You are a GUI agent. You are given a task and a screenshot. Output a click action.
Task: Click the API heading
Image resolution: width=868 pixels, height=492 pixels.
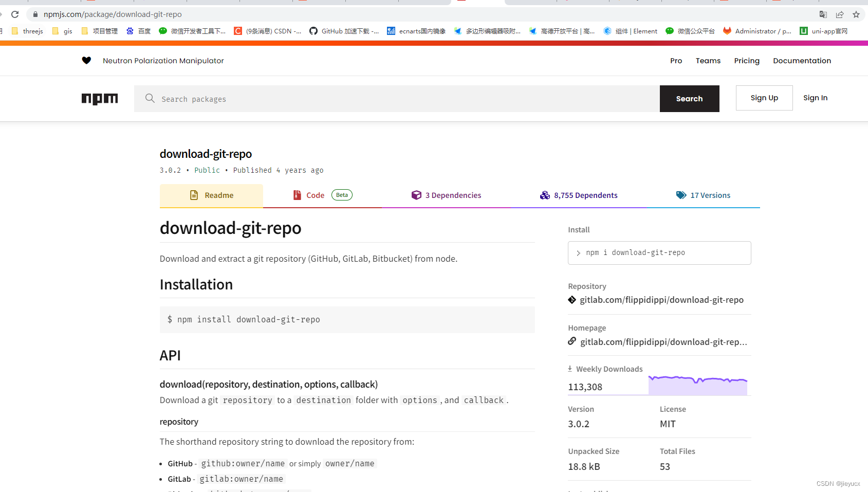pyautogui.click(x=170, y=356)
